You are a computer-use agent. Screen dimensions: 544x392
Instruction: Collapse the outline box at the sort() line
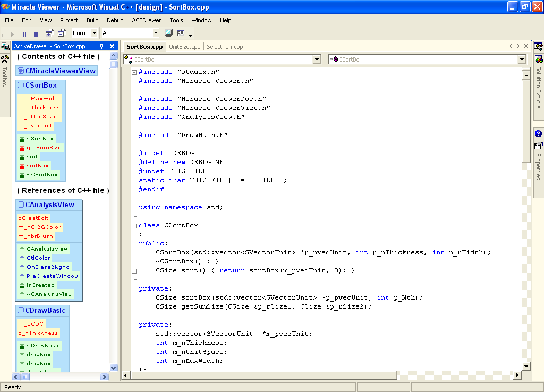click(x=134, y=271)
